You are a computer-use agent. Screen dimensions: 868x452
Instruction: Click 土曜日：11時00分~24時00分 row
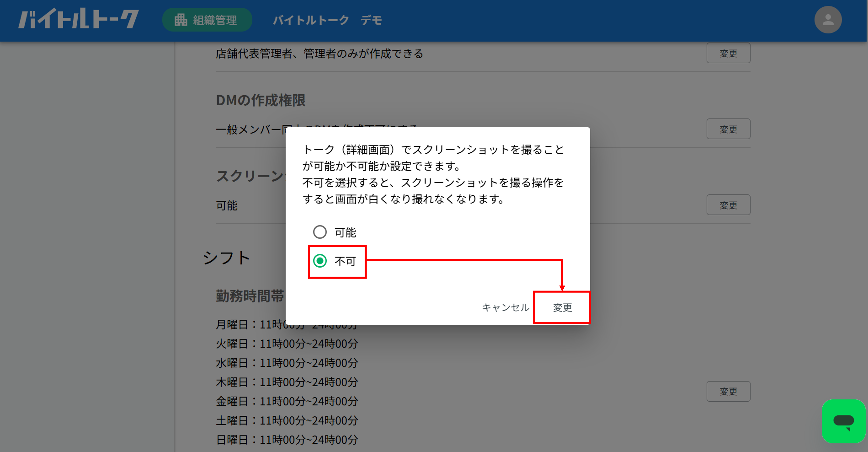point(287,421)
